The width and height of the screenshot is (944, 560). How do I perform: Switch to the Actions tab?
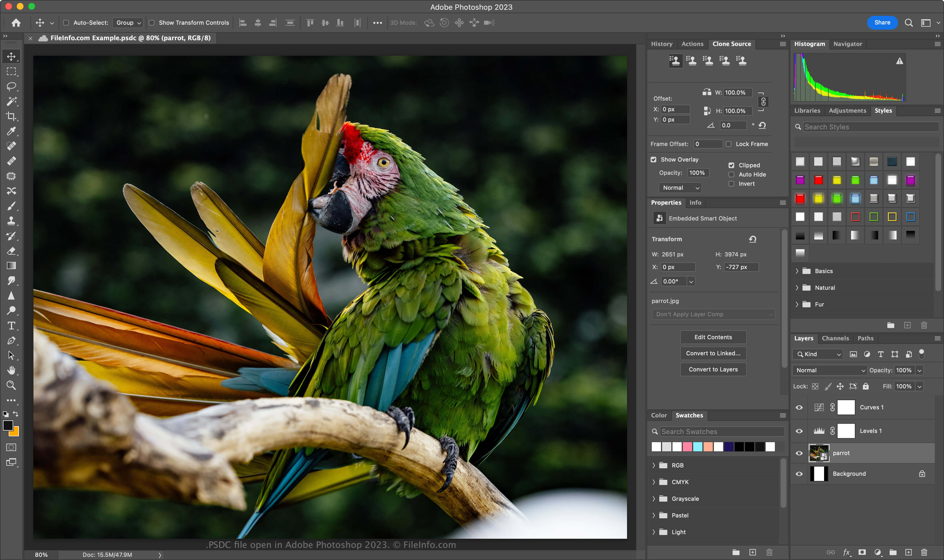point(692,44)
